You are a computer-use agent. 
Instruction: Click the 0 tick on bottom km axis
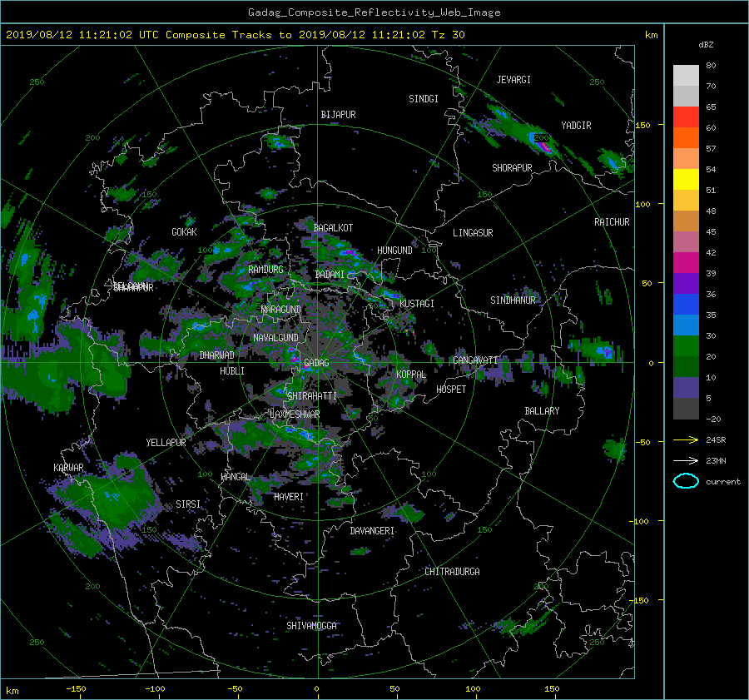pyautogui.click(x=316, y=689)
